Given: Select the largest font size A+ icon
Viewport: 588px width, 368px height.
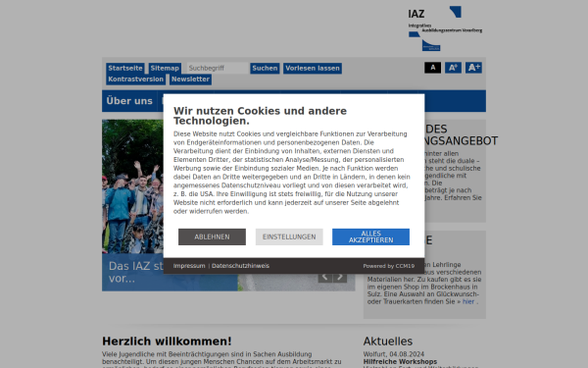Looking at the screenshot, I should pyautogui.click(x=473, y=68).
